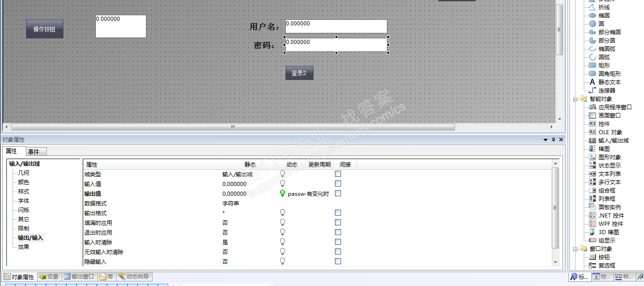Select the 输入/输出域 I/O field object

(613, 140)
